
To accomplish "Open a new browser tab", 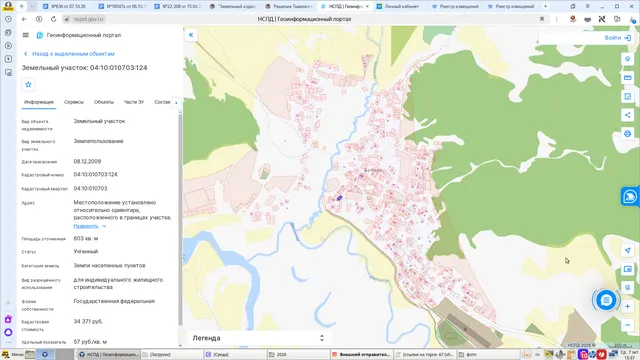I will pos(545,7).
